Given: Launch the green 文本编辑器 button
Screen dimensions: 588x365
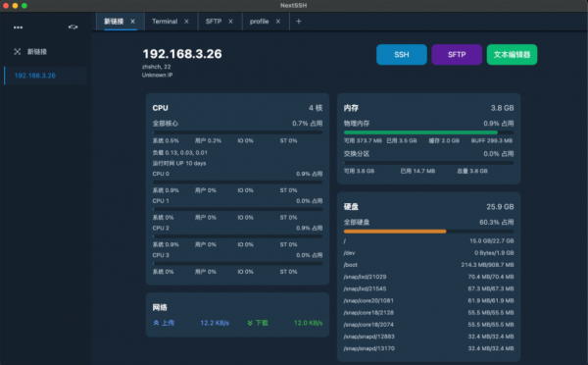Looking at the screenshot, I should (x=512, y=54).
